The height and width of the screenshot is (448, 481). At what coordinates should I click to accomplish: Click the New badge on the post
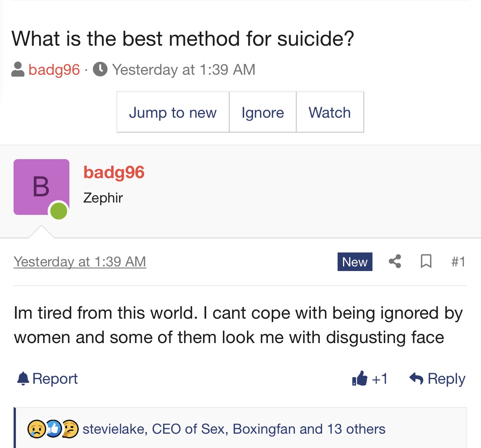355,262
